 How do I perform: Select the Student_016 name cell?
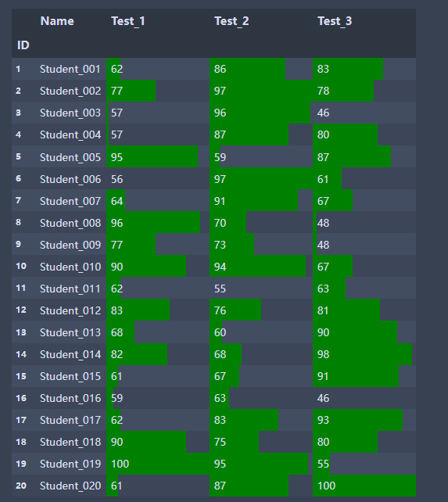[70, 398]
